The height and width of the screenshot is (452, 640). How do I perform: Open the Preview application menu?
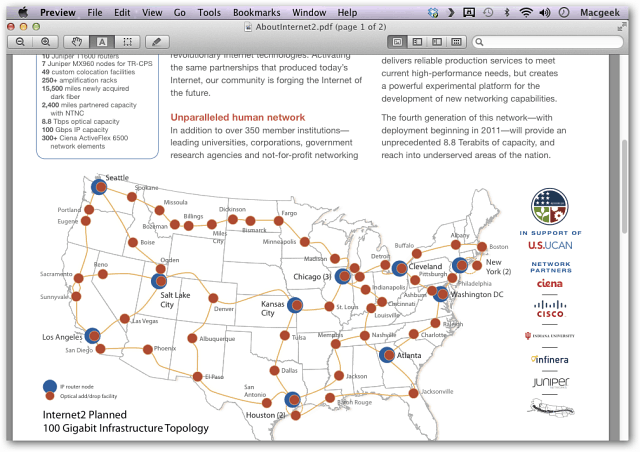click(58, 13)
